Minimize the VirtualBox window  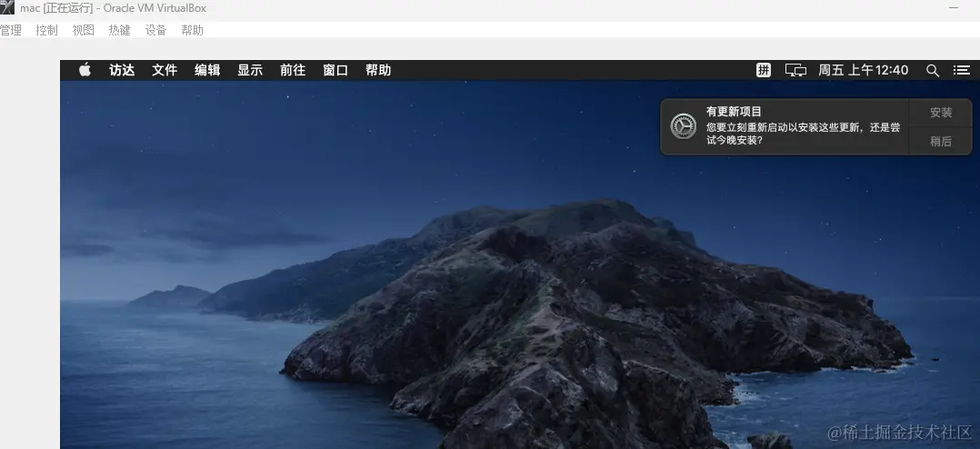click(x=954, y=8)
